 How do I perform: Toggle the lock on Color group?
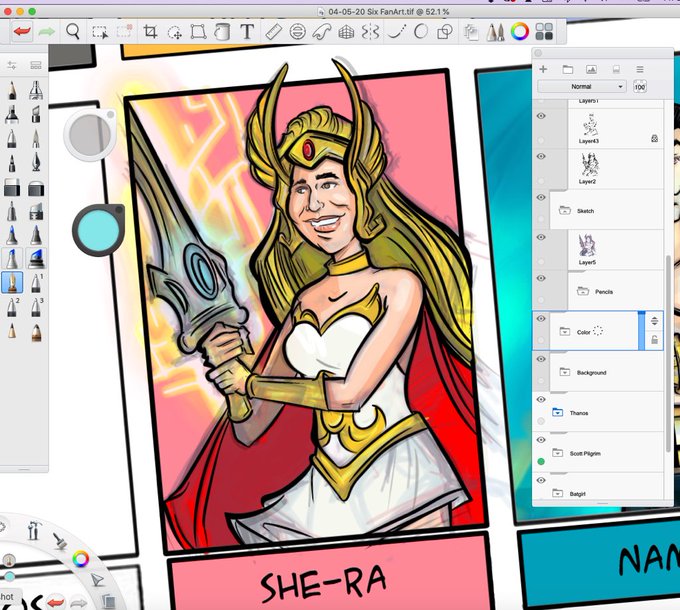[654, 340]
